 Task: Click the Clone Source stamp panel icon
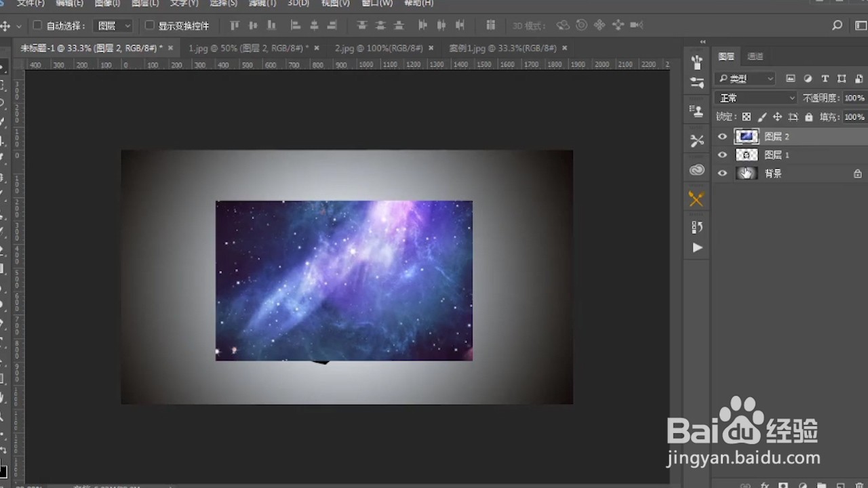click(x=697, y=110)
